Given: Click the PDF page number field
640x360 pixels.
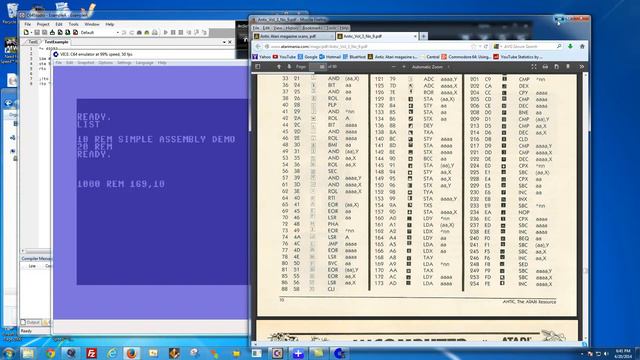Looking at the screenshot, I should click(317, 67).
